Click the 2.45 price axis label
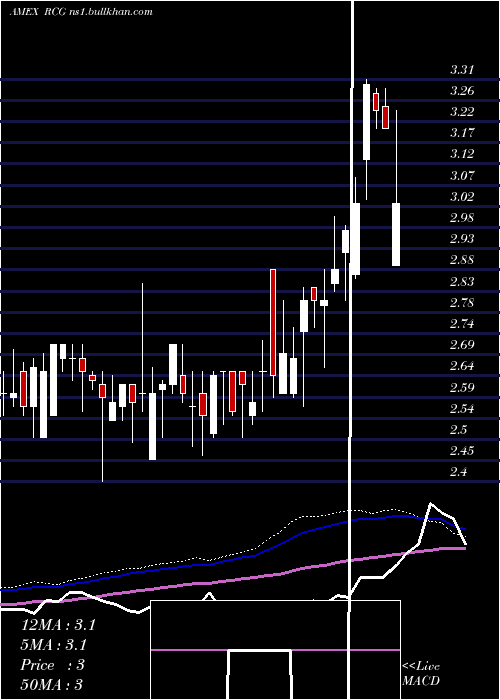Image resolution: width=500 pixels, height=700 pixels. point(462,451)
